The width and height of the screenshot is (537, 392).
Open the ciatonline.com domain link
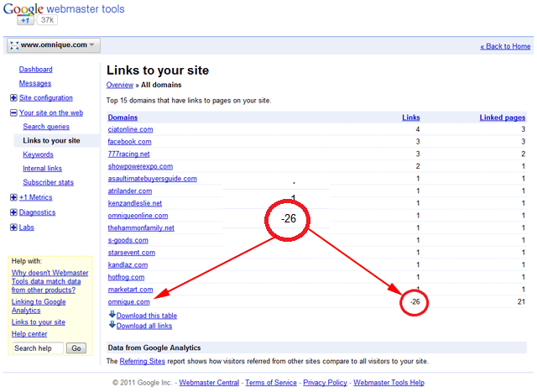point(131,129)
